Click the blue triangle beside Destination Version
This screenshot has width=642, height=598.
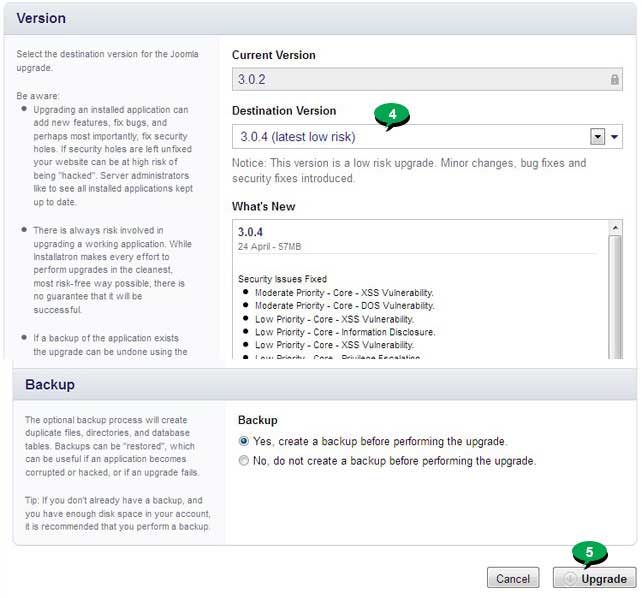tap(614, 137)
